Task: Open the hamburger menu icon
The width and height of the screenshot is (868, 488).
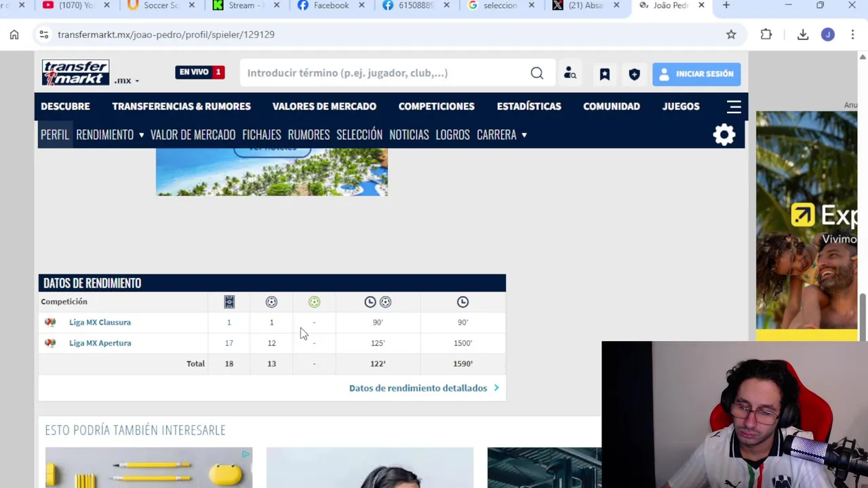Action: [734, 106]
